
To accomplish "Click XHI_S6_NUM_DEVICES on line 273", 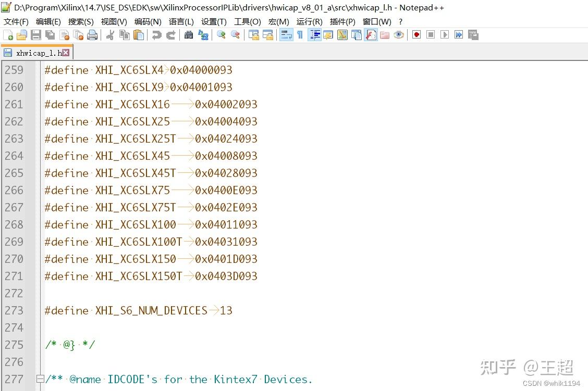I will click(151, 311).
